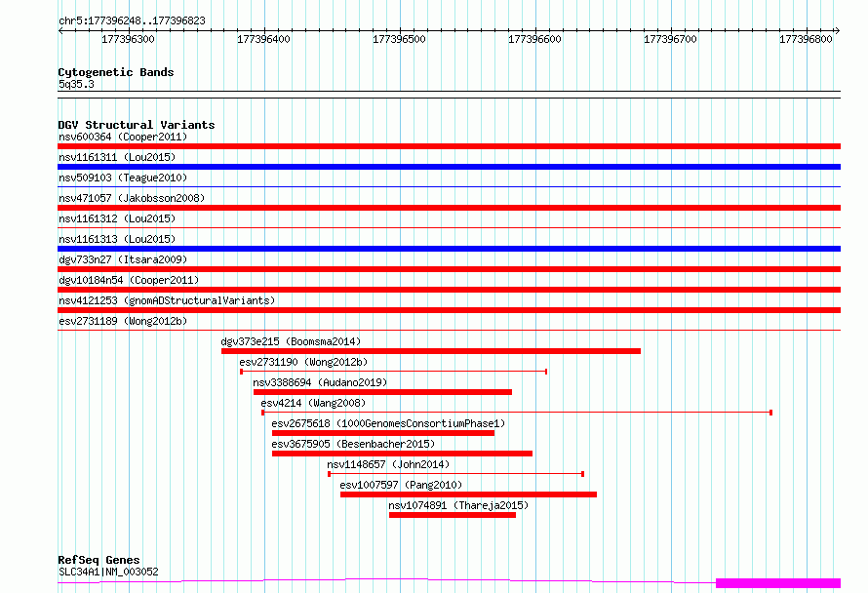Click the red bar under dgv10184n54
The image size is (868, 593).
point(449,290)
